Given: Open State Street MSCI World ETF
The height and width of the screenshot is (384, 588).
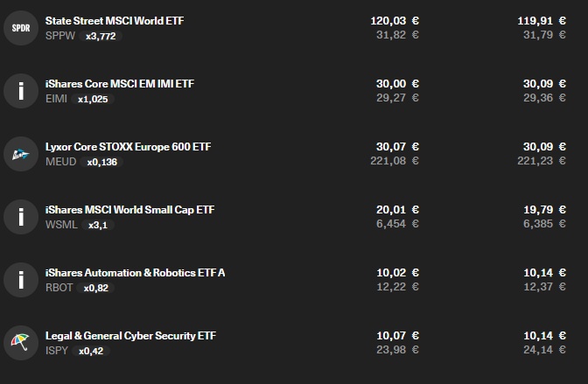Looking at the screenshot, I should pyautogui.click(x=115, y=21).
